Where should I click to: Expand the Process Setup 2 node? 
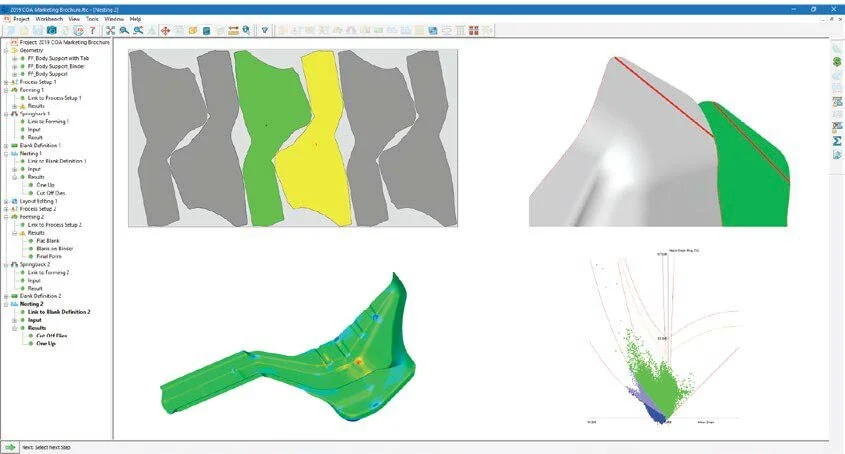6,209
